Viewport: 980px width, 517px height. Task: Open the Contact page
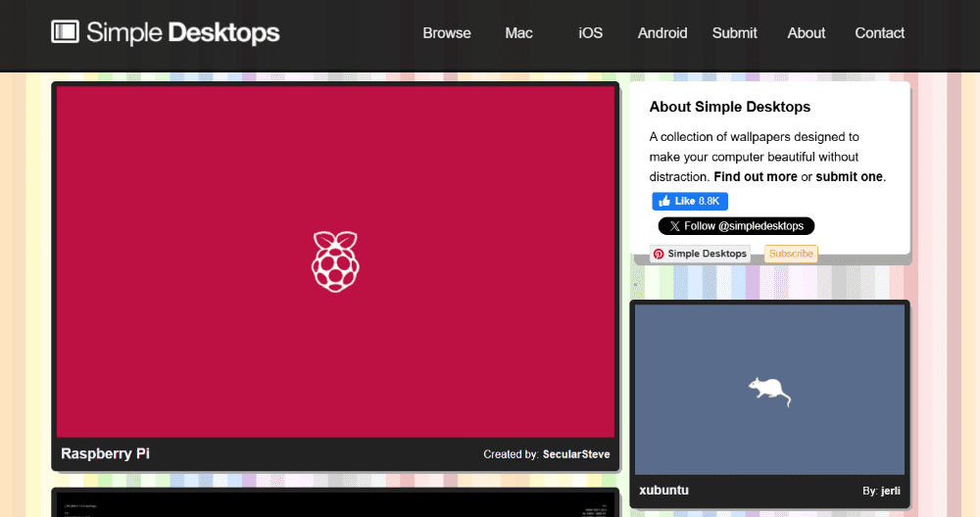pyautogui.click(x=879, y=33)
